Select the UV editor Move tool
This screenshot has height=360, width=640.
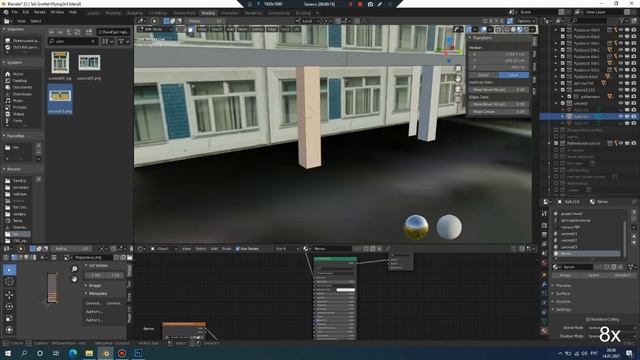9,294
